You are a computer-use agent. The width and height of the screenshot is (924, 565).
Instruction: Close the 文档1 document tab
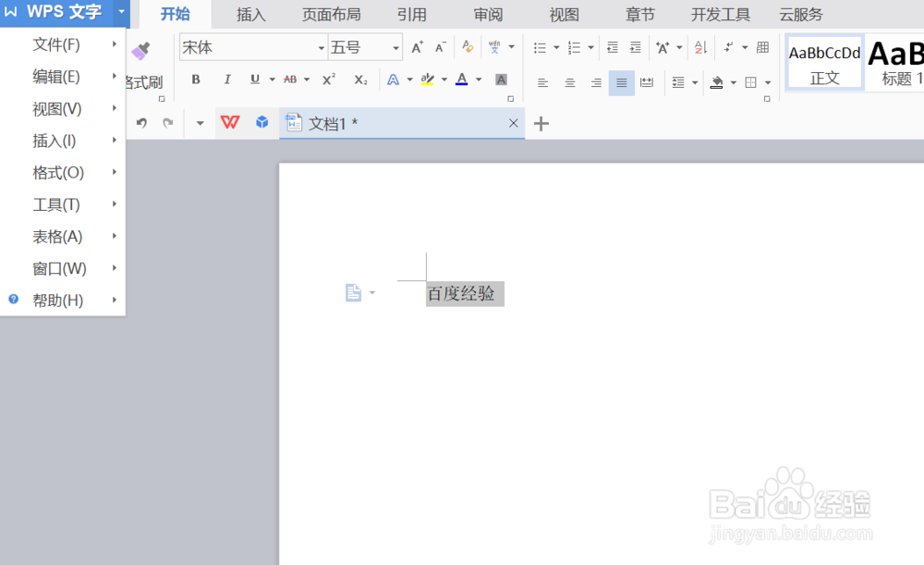(513, 123)
